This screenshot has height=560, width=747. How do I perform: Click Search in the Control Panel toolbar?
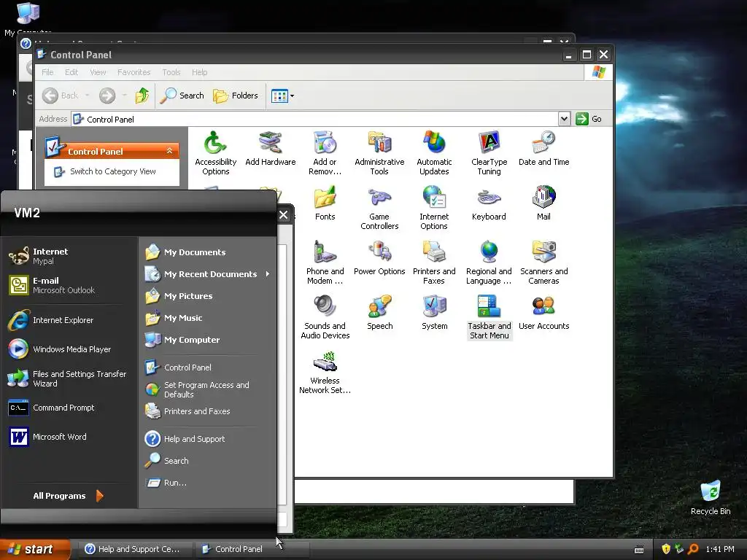pyautogui.click(x=182, y=96)
